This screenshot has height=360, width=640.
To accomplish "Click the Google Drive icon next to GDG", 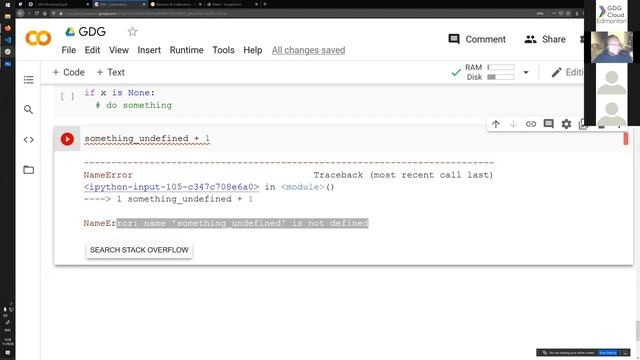I will coord(70,31).
